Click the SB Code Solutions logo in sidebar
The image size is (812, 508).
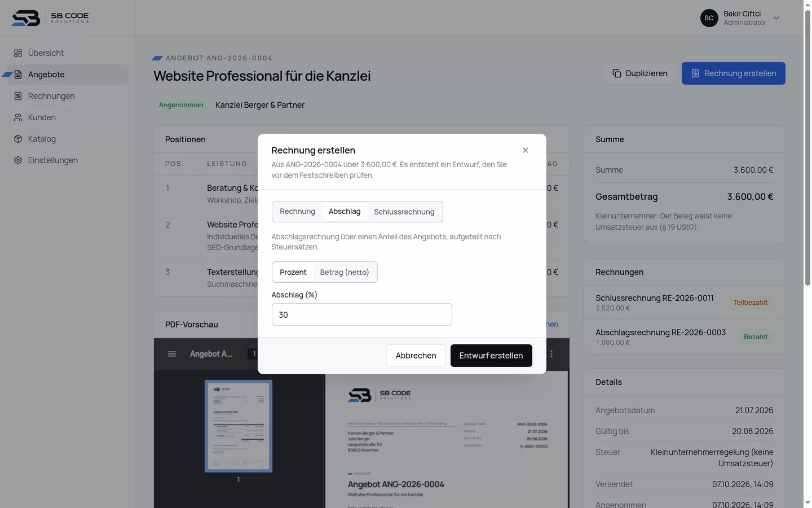50,18
